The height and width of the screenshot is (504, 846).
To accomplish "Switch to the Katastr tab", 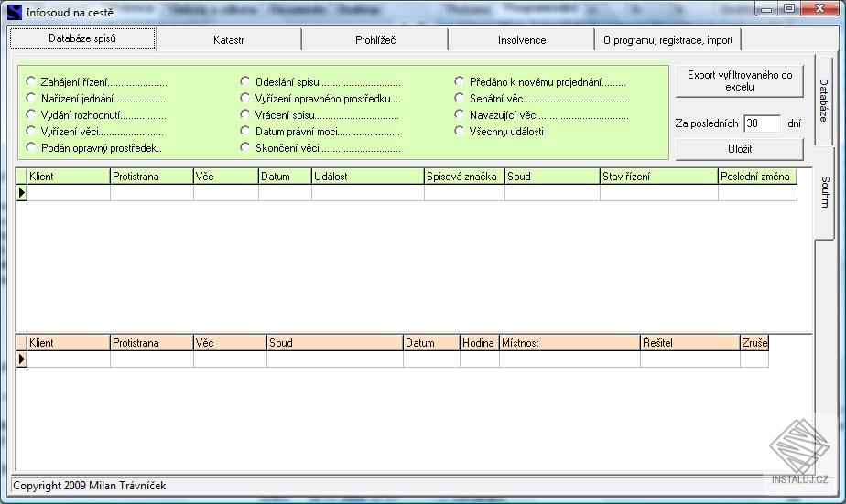I will click(229, 40).
